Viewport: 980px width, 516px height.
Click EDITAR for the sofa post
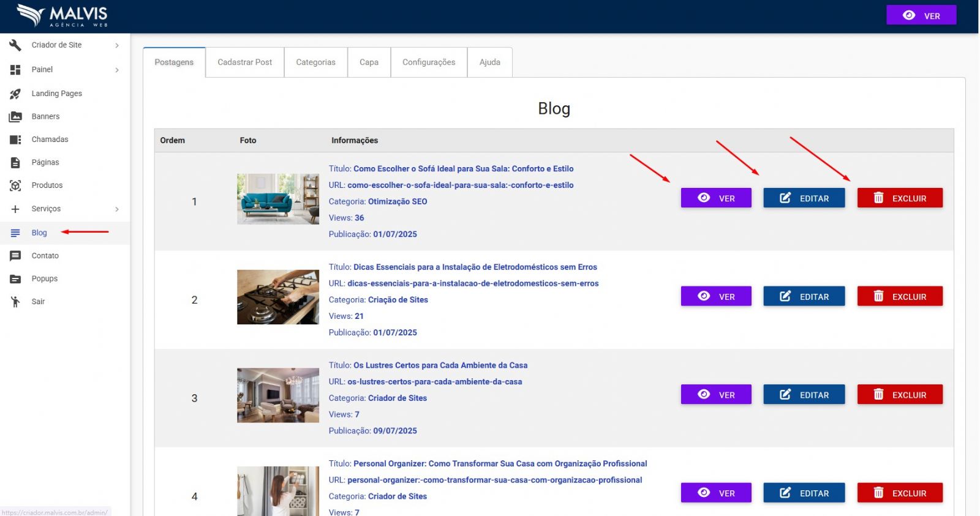[x=804, y=198]
